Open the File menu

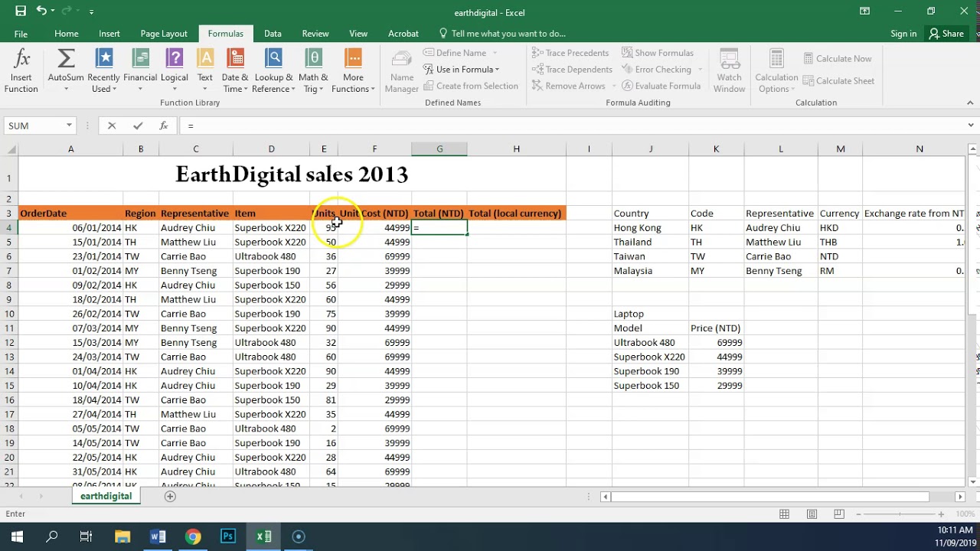click(x=21, y=34)
